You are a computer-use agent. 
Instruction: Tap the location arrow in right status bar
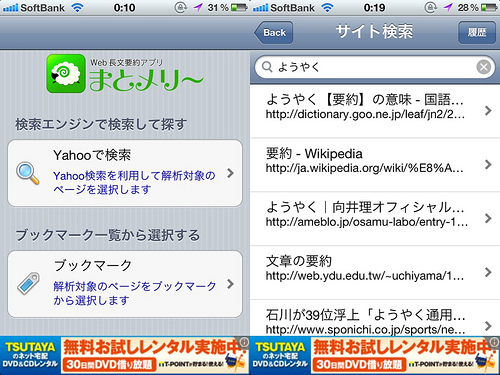click(x=448, y=7)
